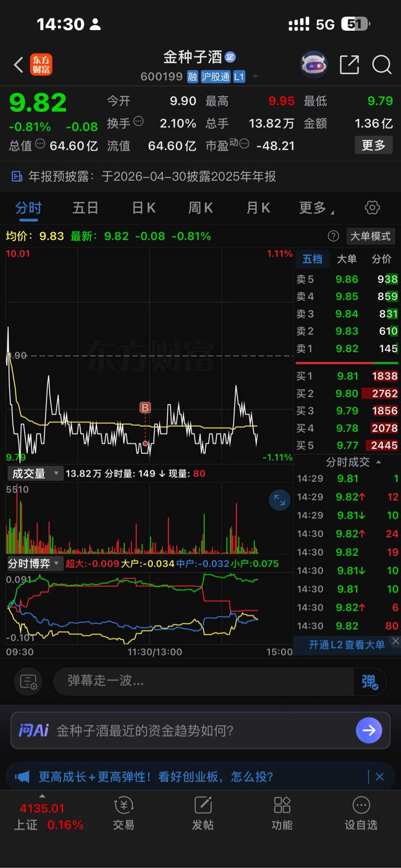Tap the 融 margin badge
Screen dimensions: 401x868
(x=192, y=77)
